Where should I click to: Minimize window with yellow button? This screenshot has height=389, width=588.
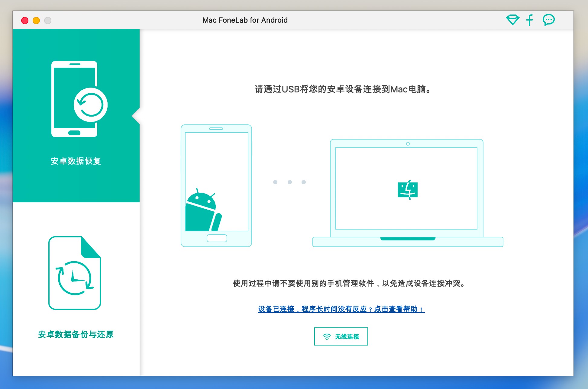coord(36,21)
